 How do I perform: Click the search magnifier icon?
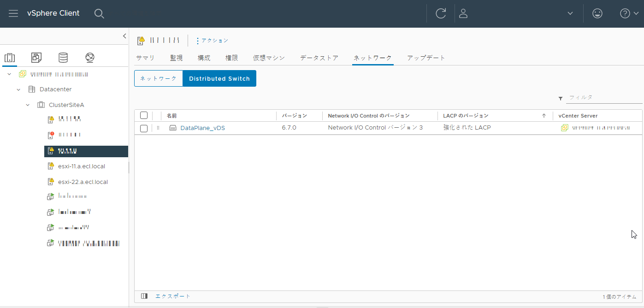pos(99,13)
